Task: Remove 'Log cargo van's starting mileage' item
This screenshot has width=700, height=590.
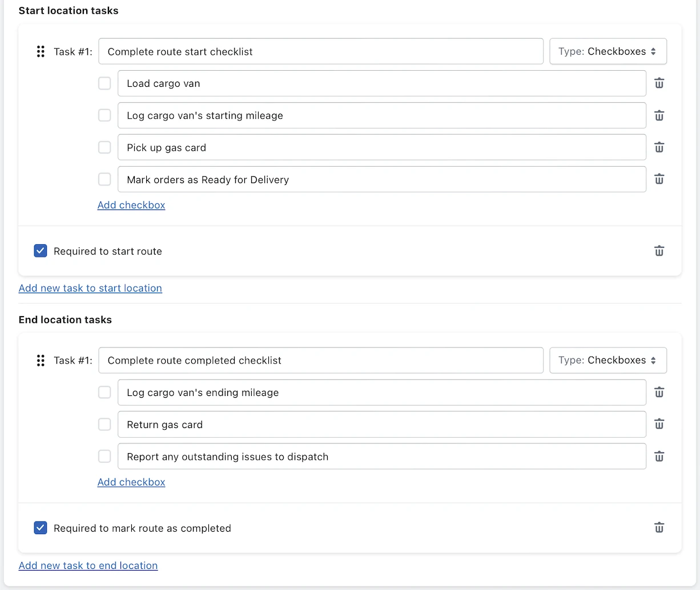Action: (659, 116)
